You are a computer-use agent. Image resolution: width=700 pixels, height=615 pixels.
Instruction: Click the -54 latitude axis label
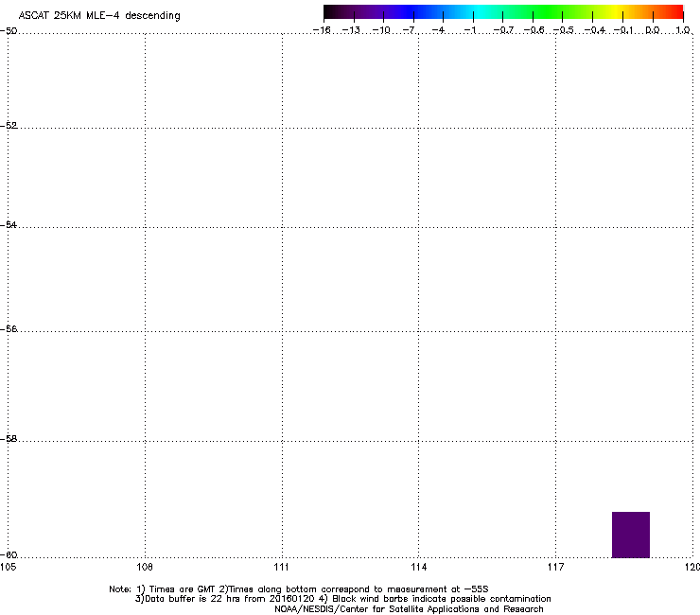point(9,224)
